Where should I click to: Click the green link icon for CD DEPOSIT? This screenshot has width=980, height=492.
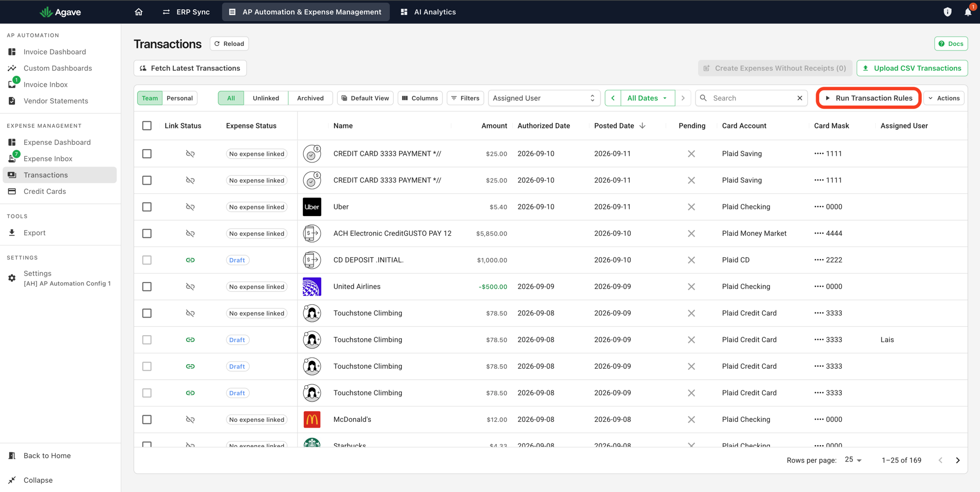point(190,260)
